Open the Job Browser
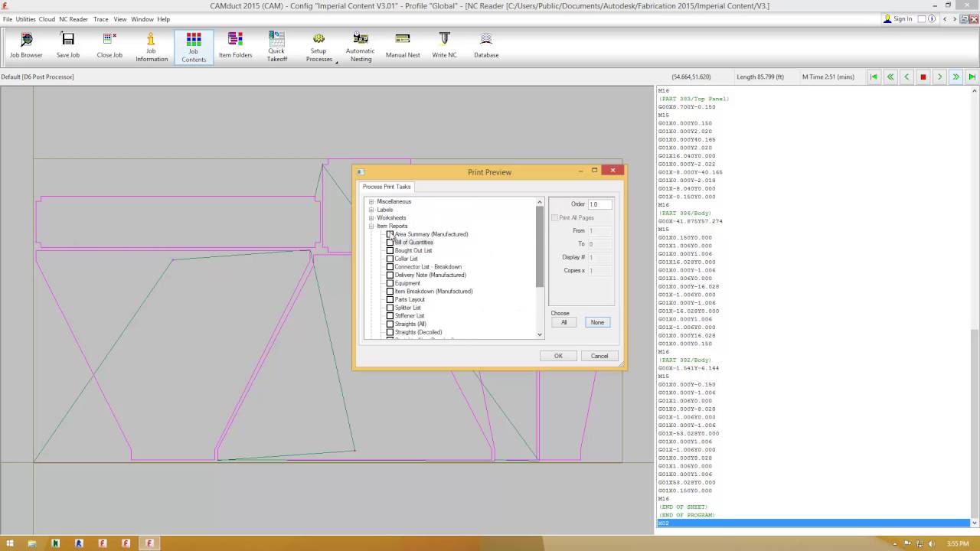 [x=26, y=46]
